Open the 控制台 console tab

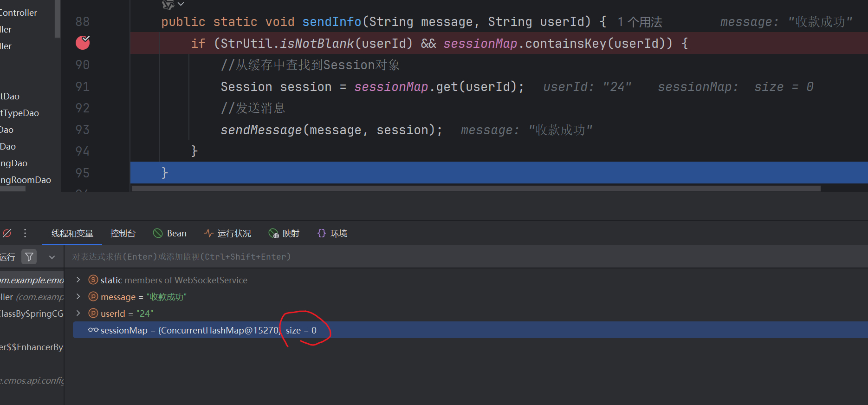[123, 234]
